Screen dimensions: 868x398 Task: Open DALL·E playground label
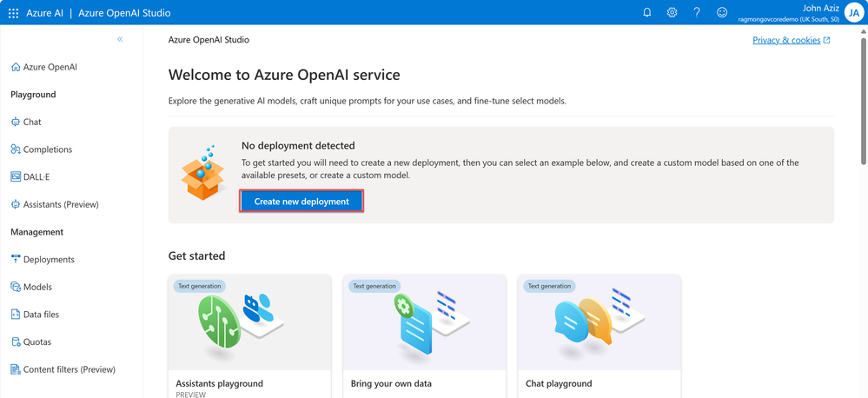pos(37,176)
